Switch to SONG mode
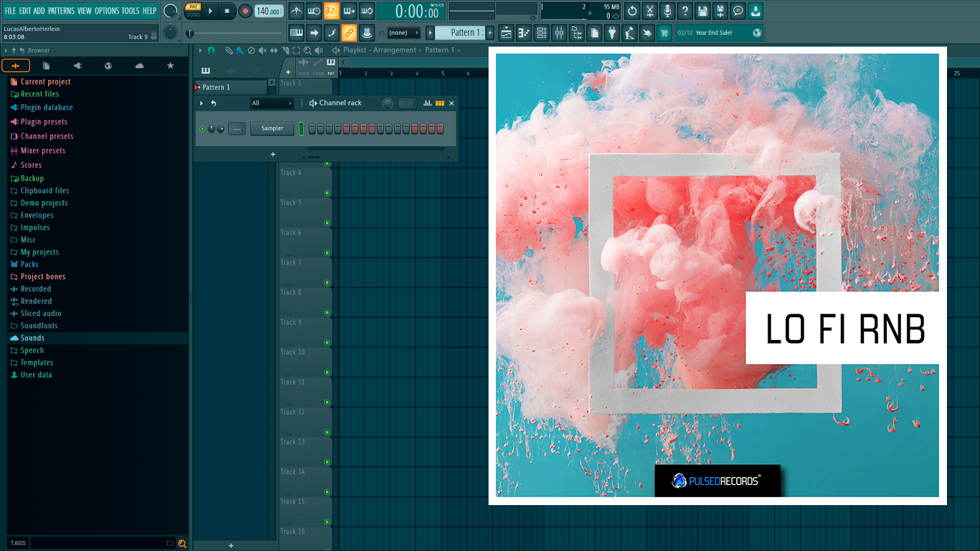980x551 pixels. pos(194,15)
